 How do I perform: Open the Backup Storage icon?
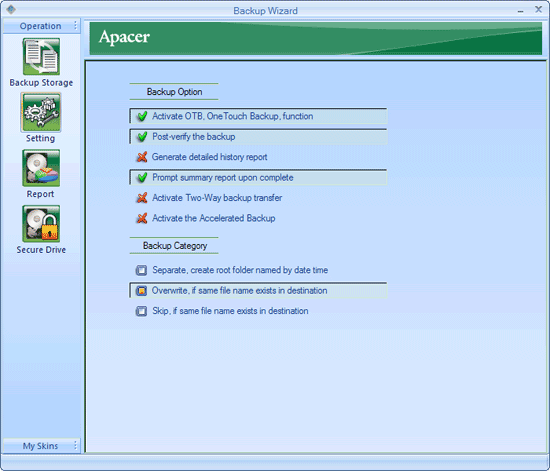tap(41, 56)
